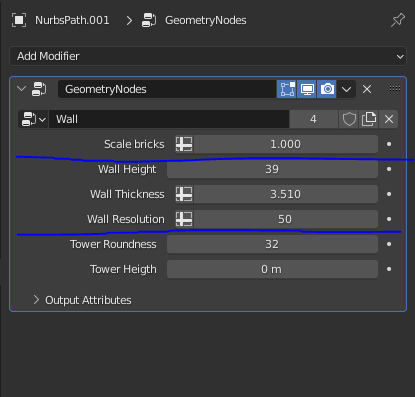Toggle attribute input for Wall Thickness

(x=184, y=194)
